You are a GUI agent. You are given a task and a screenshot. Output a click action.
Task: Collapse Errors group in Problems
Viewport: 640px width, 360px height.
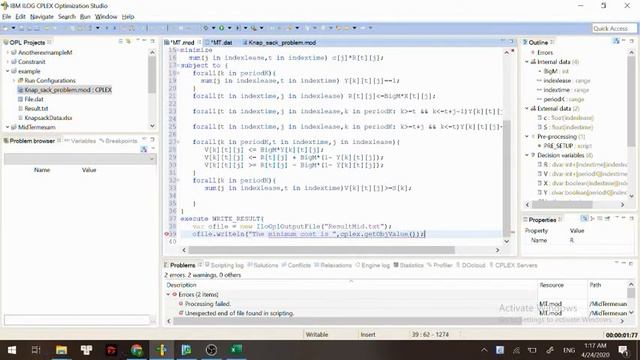tap(168, 294)
